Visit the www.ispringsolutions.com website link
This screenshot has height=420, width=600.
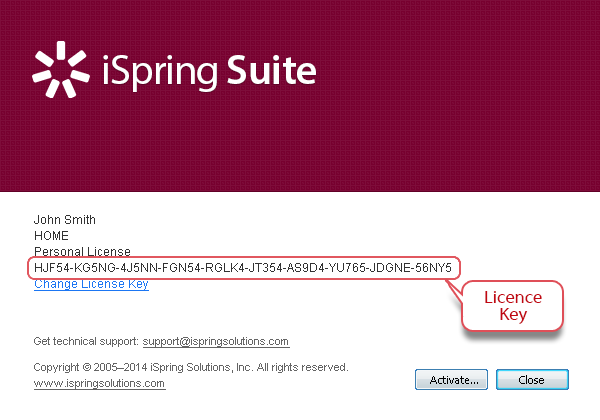(99, 383)
